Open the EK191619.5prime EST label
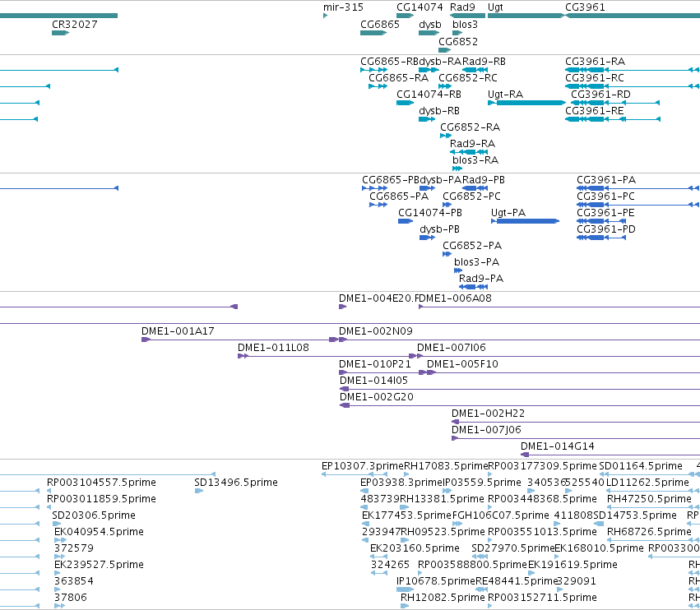The height and width of the screenshot is (610, 700). pyautogui.click(x=573, y=565)
